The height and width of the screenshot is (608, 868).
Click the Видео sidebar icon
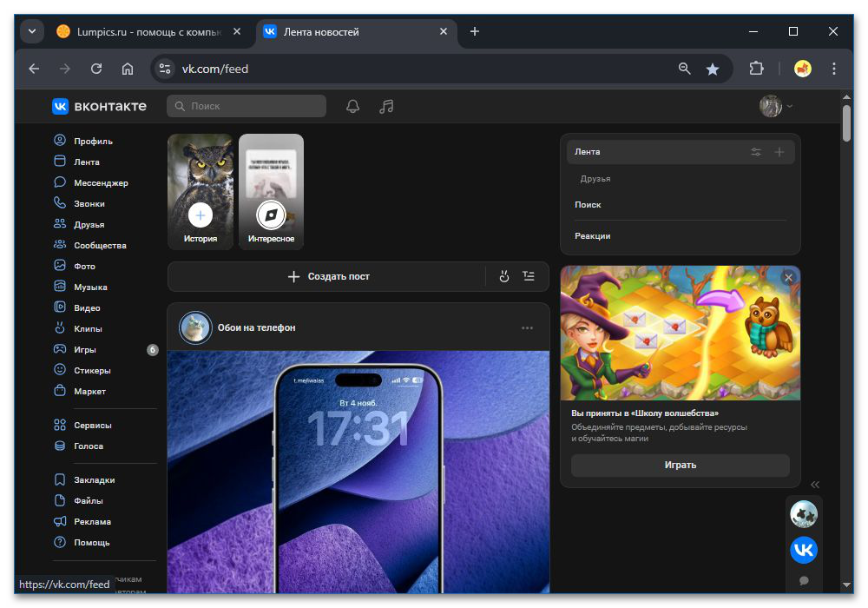pos(60,307)
